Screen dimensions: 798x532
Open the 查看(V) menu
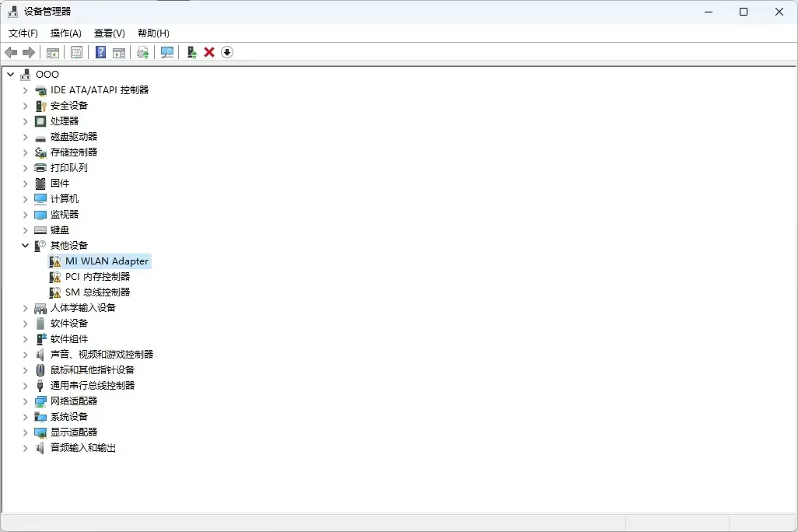click(109, 33)
